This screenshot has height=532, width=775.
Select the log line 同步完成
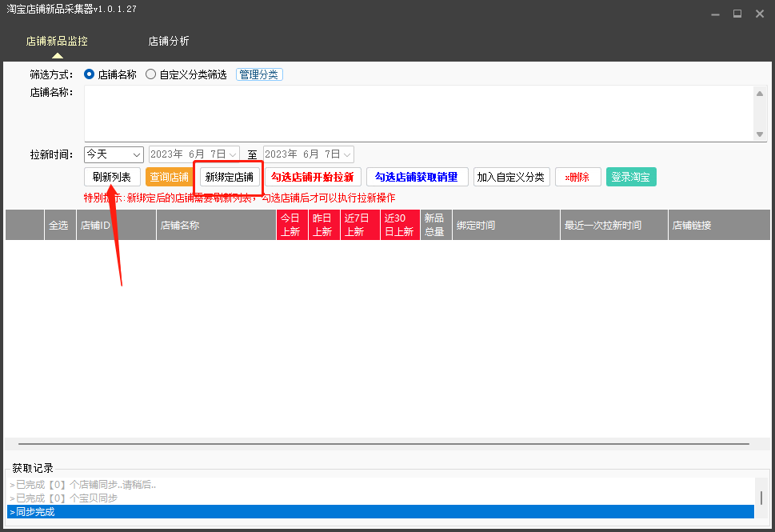click(381, 512)
